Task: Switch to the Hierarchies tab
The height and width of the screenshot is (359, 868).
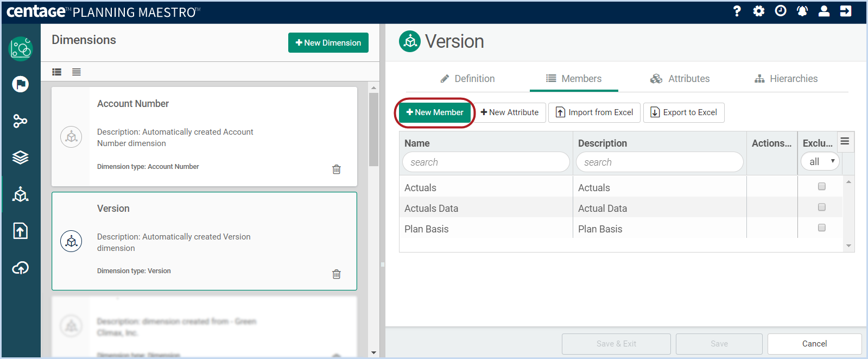Action: 786,79
